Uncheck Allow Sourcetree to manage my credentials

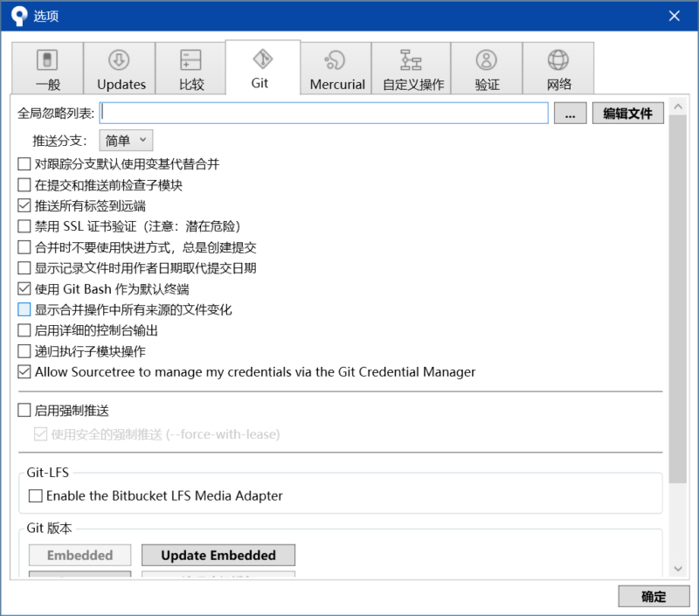pyautogui.click(x=24, y=371)
